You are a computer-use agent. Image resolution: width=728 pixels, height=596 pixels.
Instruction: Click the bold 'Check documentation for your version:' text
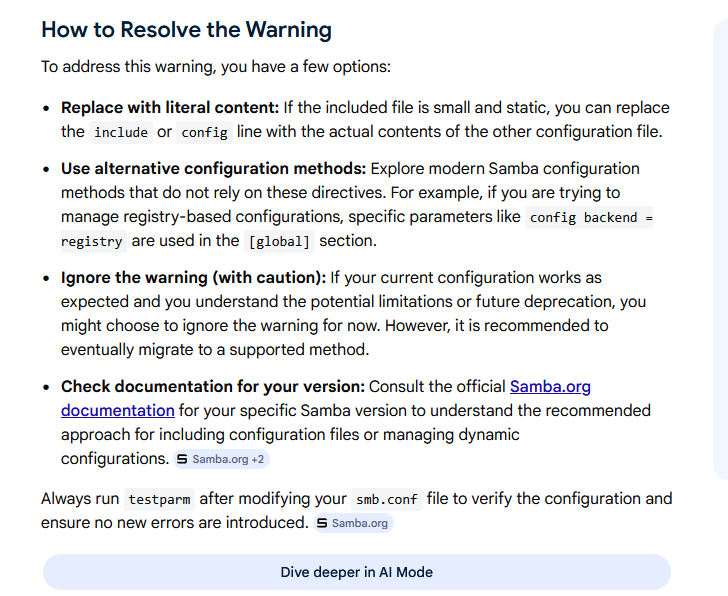[x=214, y=386]
